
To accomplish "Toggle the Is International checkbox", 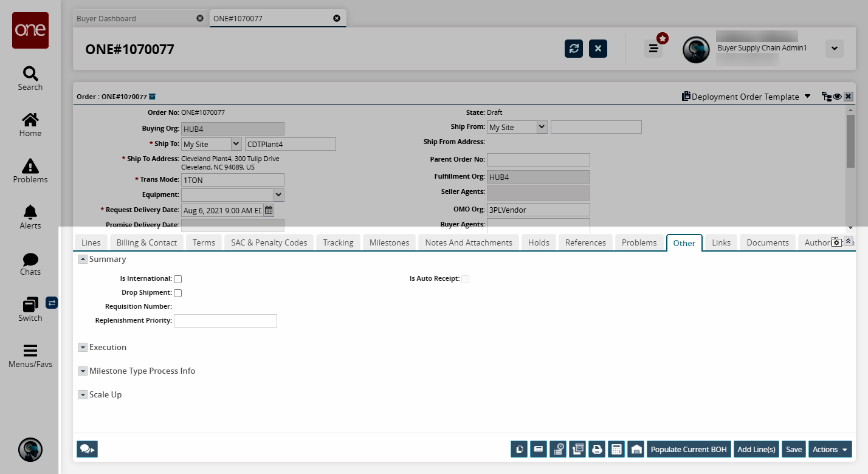I will point(178,279).
